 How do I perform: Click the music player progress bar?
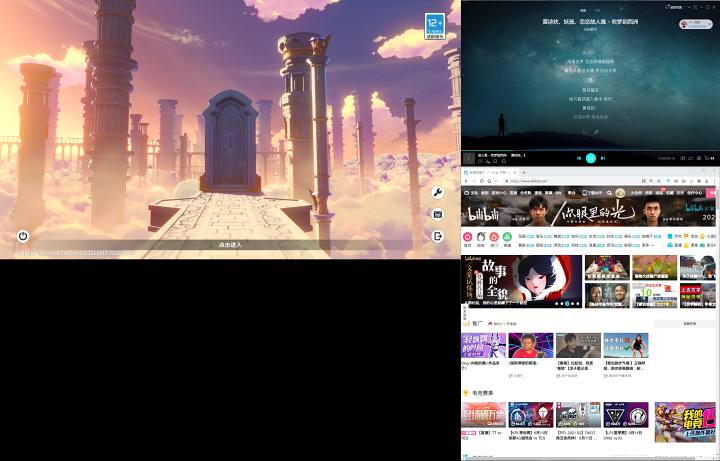[590, 151]
